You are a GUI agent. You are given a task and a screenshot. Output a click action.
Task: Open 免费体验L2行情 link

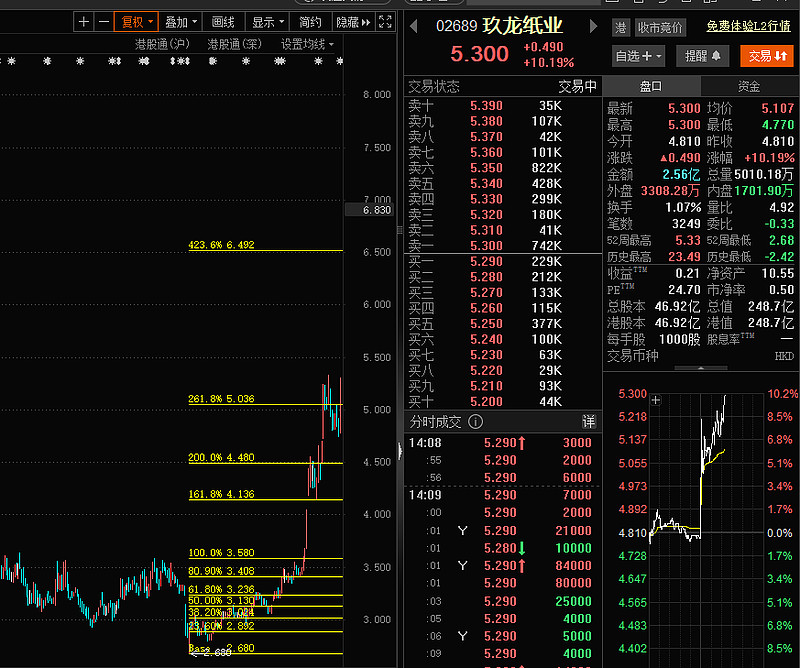[748, 26]
